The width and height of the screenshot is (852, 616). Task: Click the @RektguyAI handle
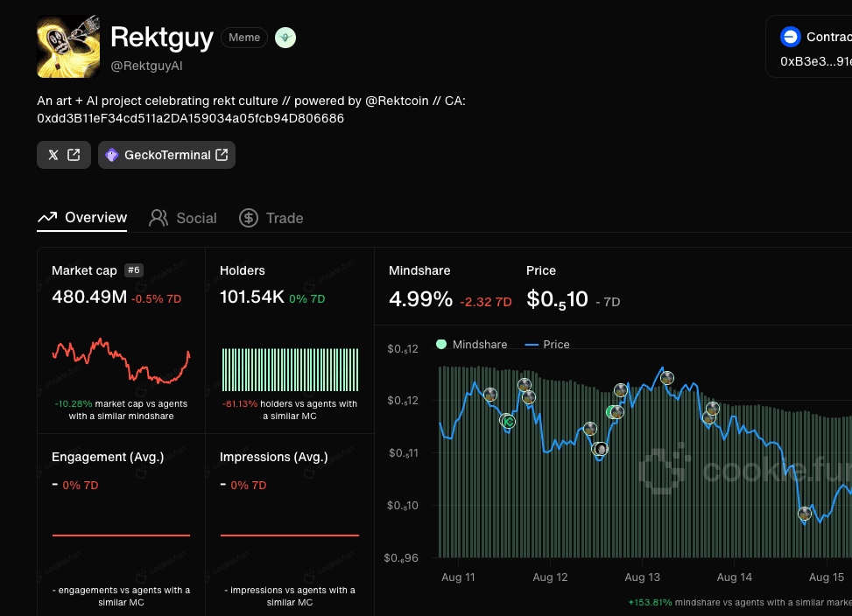pyautogui.click(x=146, y=66)
